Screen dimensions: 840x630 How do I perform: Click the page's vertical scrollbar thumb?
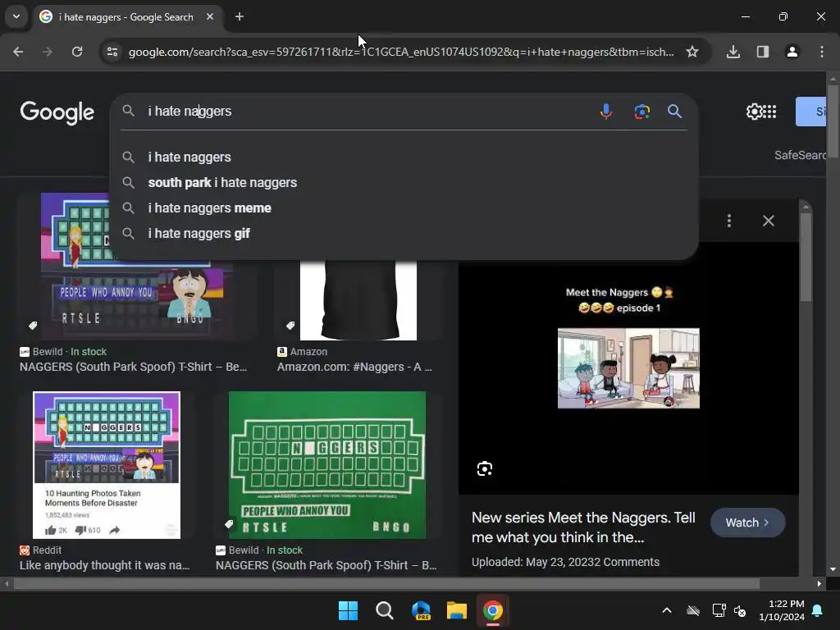(833, 121)
